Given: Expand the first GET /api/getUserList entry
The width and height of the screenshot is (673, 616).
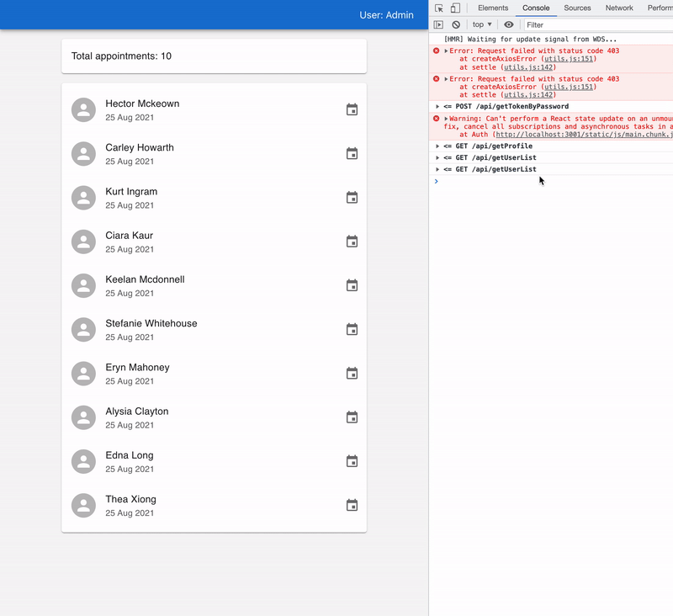Looking at the screenshot, I should [x=437, y=157].
